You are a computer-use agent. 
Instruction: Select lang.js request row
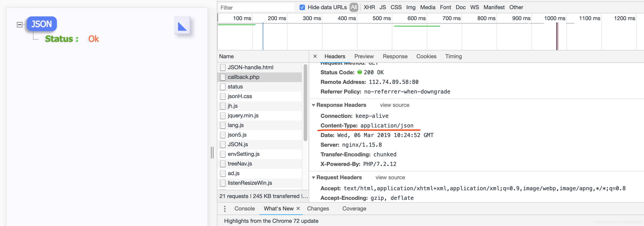point(260,125)
